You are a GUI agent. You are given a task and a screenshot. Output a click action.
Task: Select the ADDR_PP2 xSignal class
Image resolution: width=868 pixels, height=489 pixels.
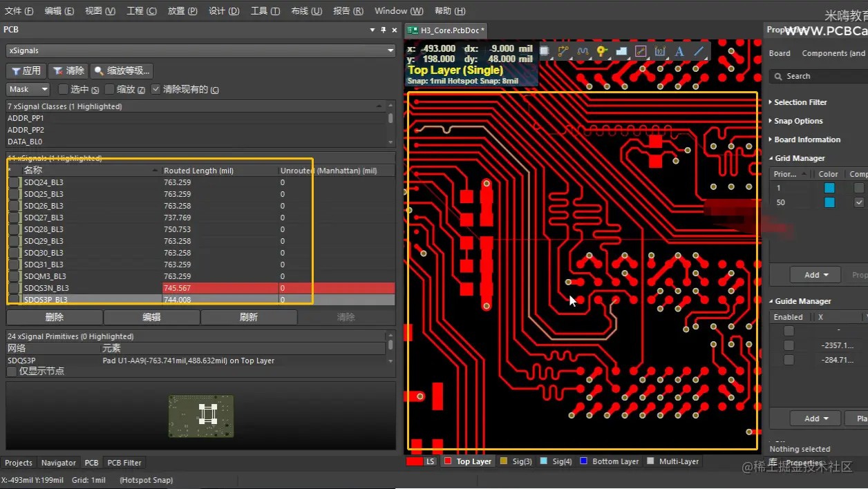[26, 130]
